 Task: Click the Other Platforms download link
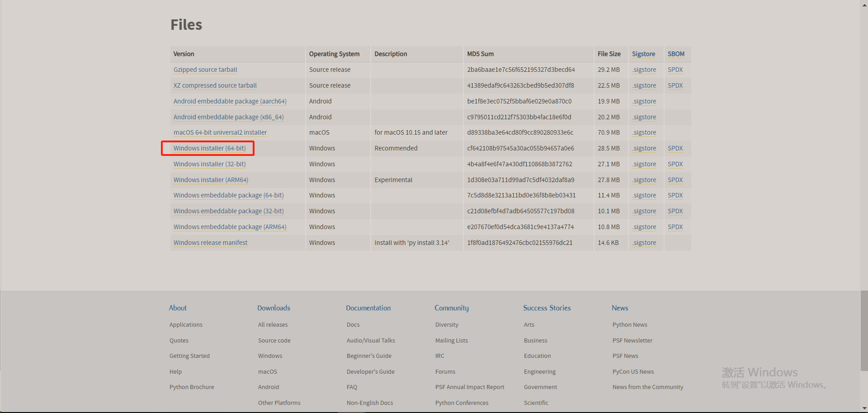[x=279, y=403]
